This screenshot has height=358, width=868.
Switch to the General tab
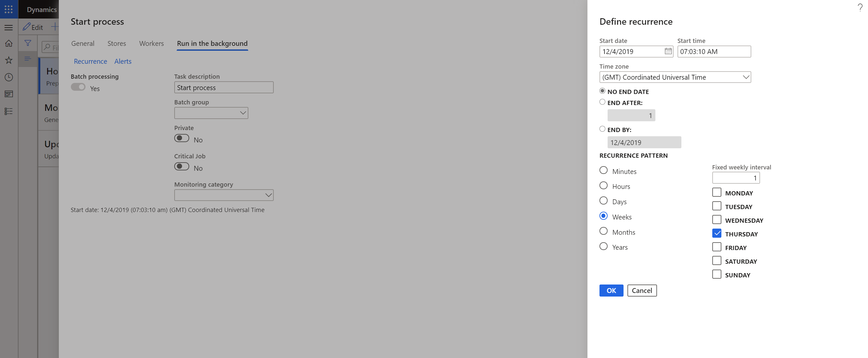[83, 43]
